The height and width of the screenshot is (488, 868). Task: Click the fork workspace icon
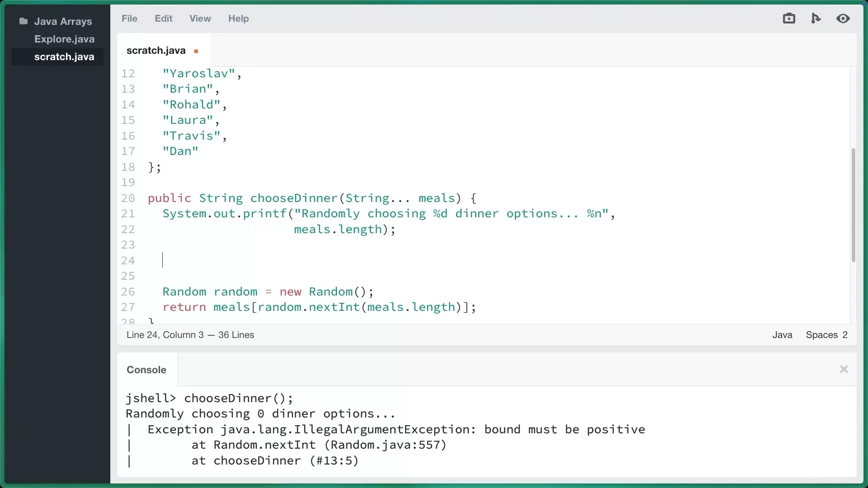(x=816, y=19)
